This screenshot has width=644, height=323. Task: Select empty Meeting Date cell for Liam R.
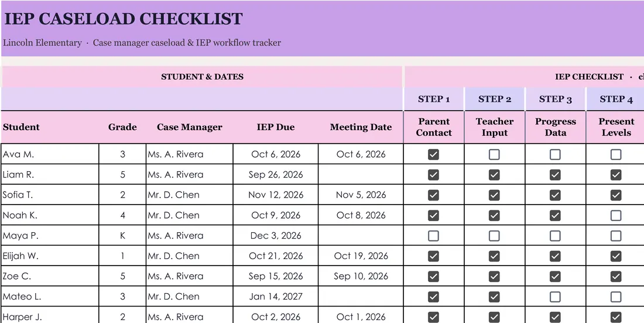tap(361, 175)
